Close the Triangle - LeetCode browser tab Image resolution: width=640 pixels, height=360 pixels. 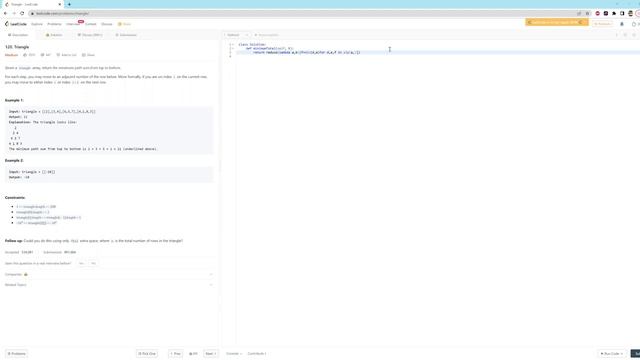(60, 4)
